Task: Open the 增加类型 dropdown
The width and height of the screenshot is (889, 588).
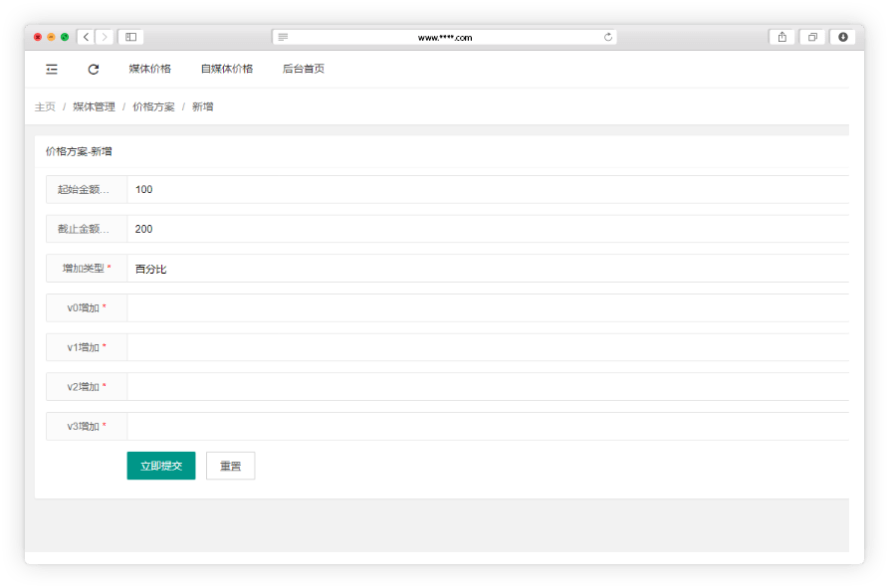Action: 488,269
